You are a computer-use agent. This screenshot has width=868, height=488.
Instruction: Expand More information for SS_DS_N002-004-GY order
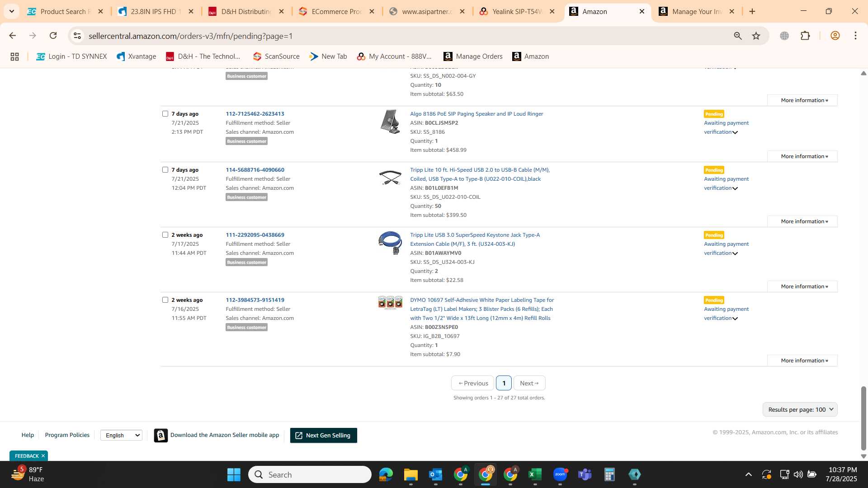tap(802, 100)
